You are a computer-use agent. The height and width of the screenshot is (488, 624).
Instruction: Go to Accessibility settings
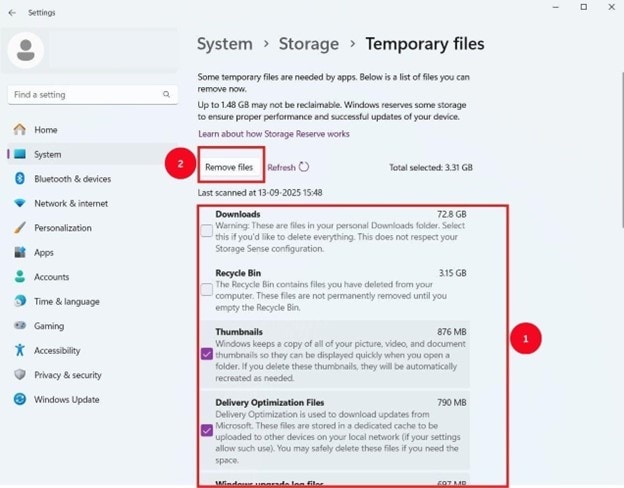click(x=92, y=350)
